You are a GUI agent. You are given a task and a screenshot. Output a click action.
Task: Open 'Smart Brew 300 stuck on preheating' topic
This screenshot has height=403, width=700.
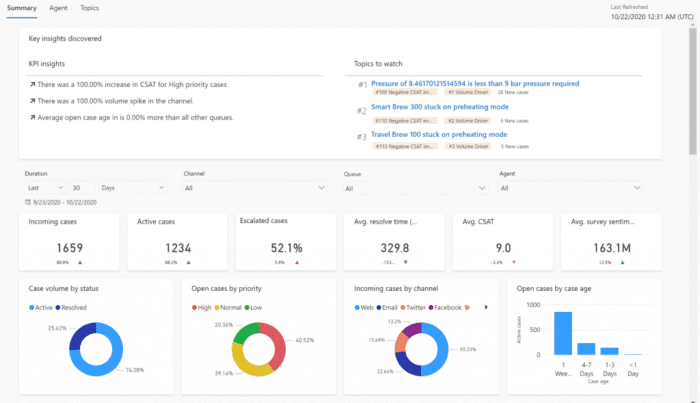(x=440, y=106)
